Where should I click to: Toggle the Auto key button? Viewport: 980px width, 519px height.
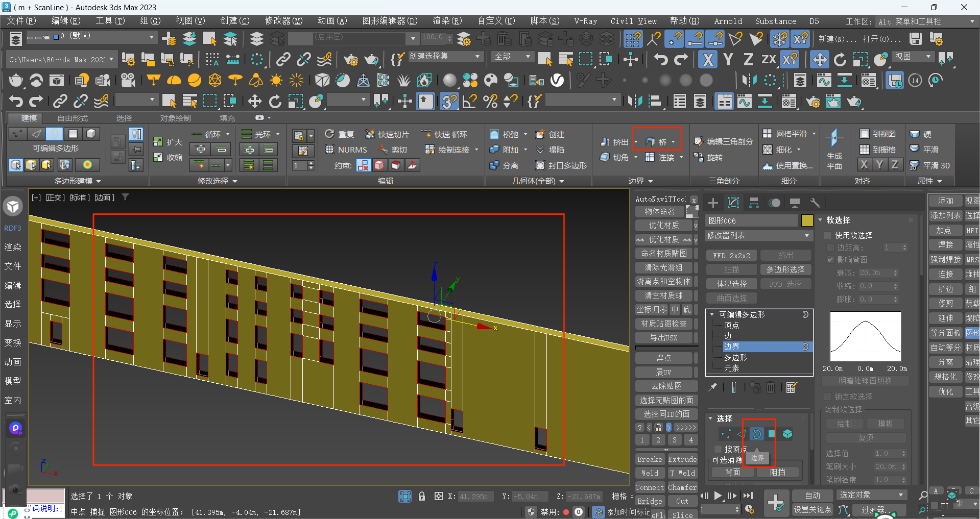(x=812, y=496)
